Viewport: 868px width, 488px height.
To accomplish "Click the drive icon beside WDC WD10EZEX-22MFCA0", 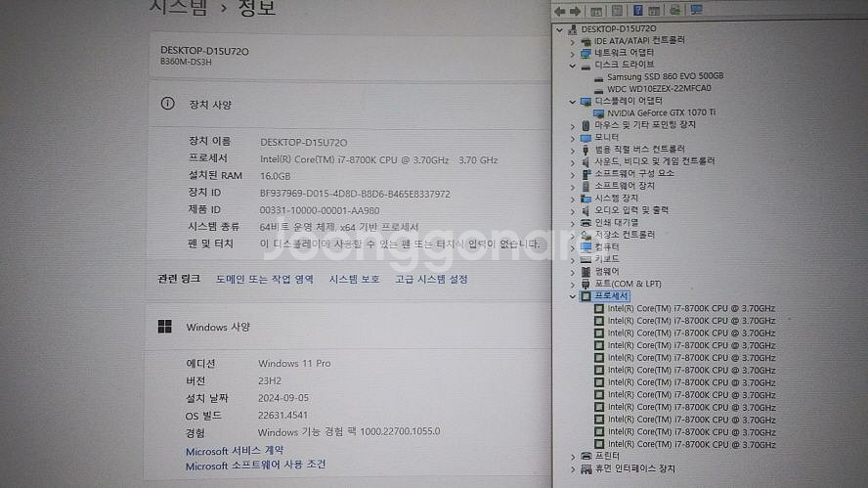I will 598,90.
